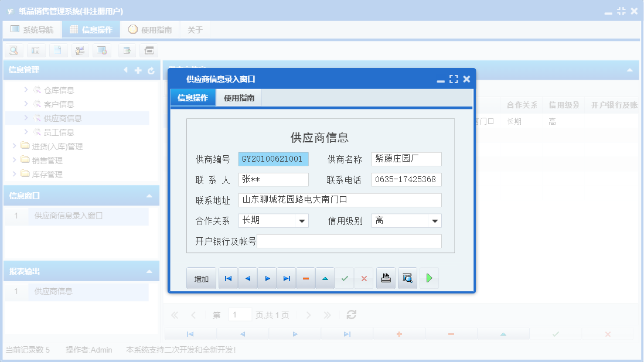Confirm the entry with green checkmark icon
The width and height of the screenshot is (644, 362).
coord(345,278)
